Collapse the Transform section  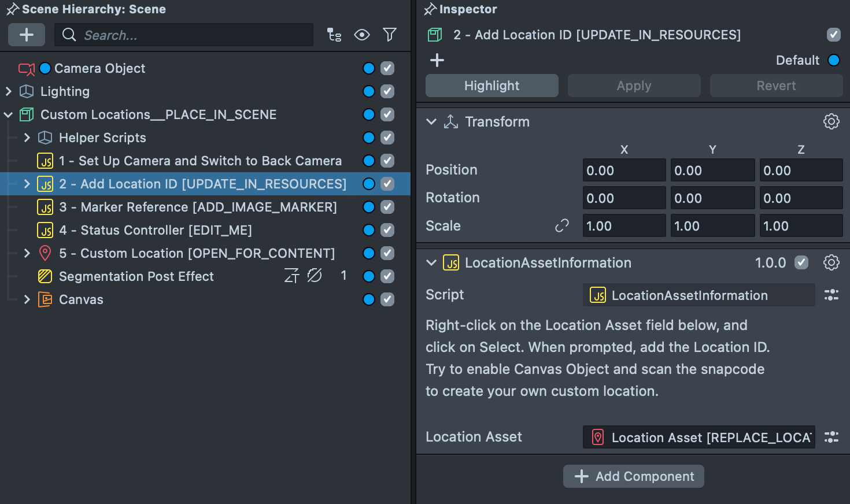(x=431, y=121)
